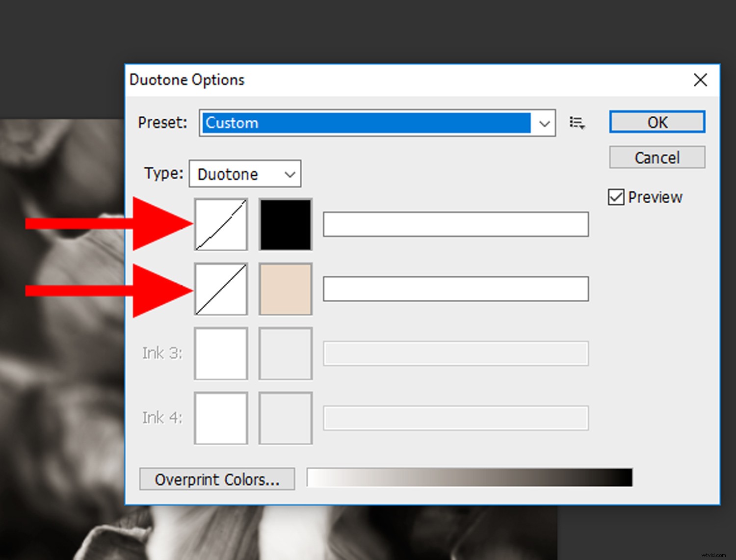736x560 pixels.
Task: Open the black Ink 1 color picker
Action: tap(285, 224)
